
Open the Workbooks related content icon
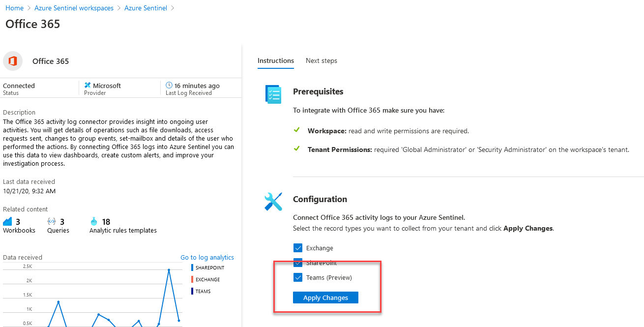(x=7, y=222)
